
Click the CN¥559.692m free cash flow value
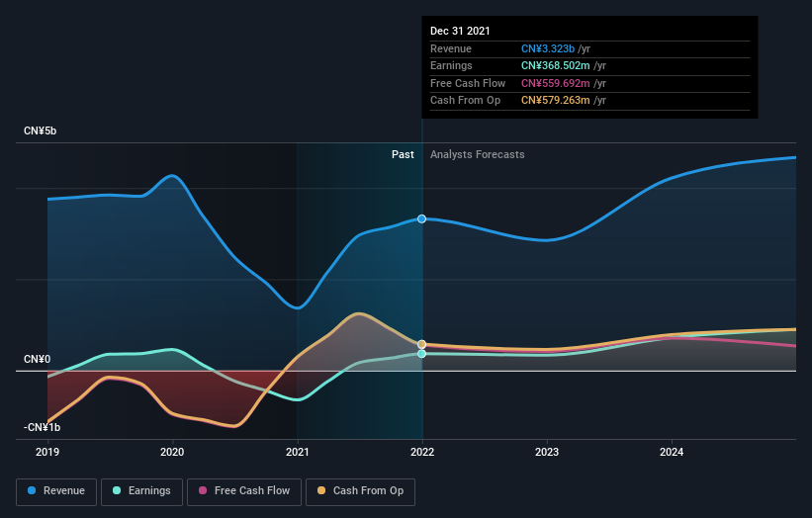coord(555,83)
